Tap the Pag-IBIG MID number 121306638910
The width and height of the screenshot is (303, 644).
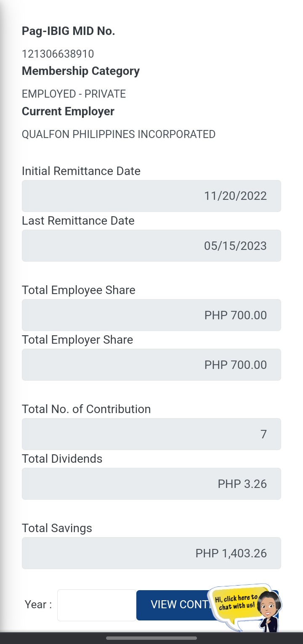[58, 54]
